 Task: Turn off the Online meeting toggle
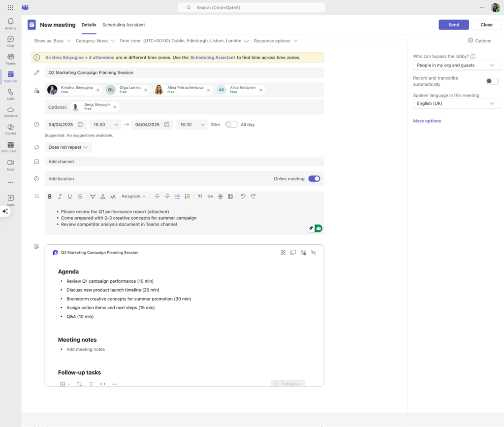coord(315,179)
